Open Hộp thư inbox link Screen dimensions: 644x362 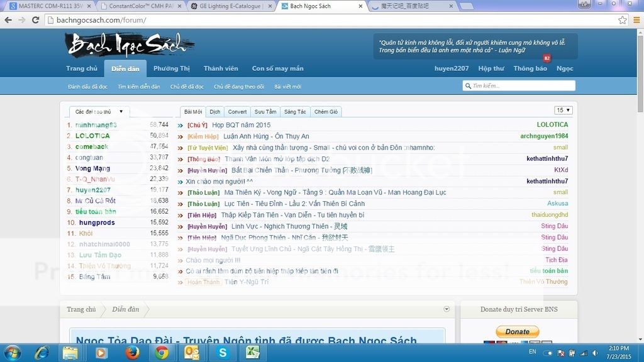point(491,69)
